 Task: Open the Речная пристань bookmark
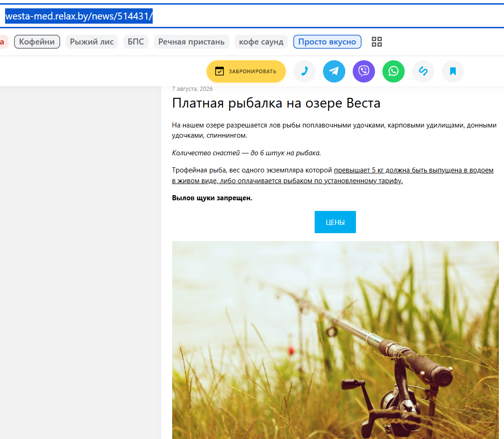click(191, 42)
